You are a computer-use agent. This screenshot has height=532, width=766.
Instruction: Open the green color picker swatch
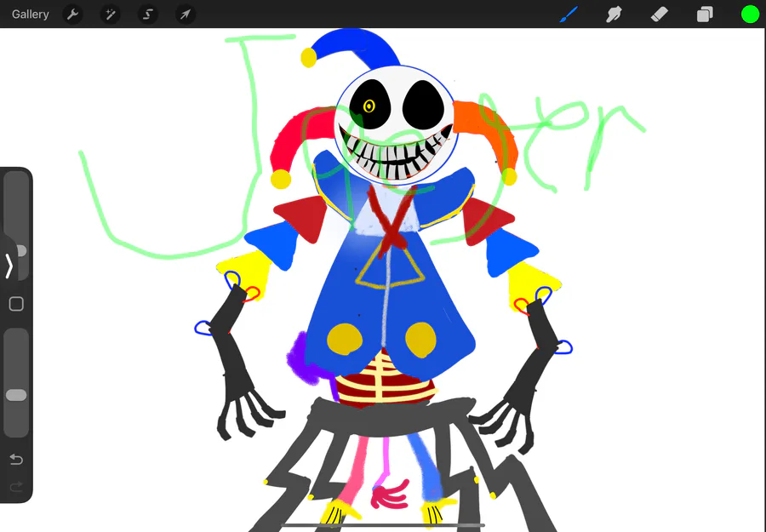750,14
